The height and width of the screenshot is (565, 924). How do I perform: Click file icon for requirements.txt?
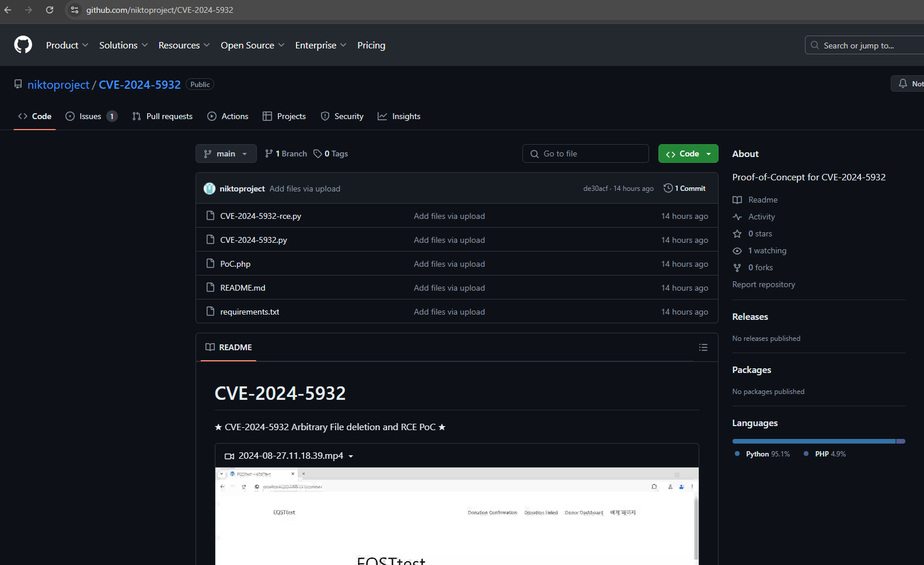point(211,311)
